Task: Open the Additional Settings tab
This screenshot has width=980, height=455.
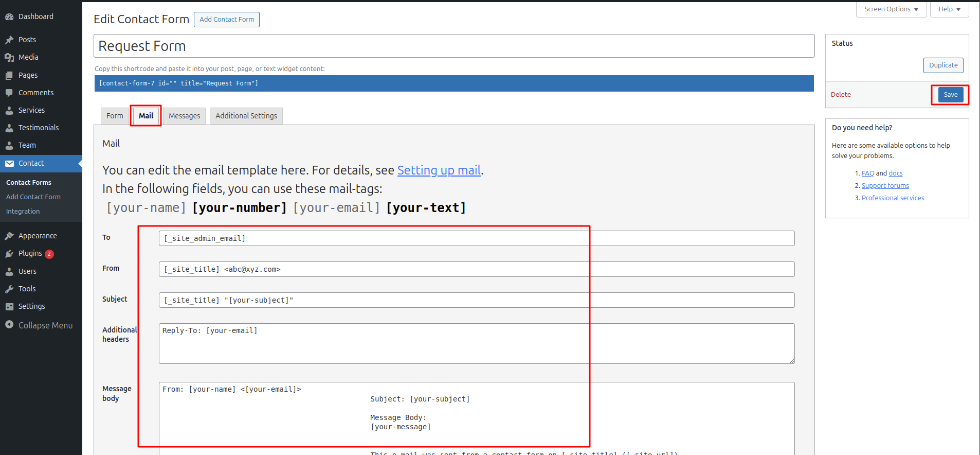Action: (x=246, y=116)
